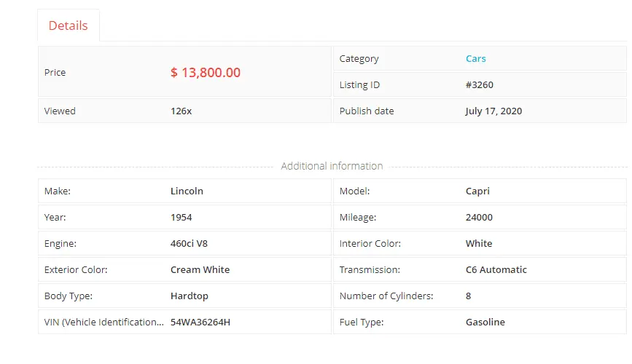Click the $ 13,800.00 price value
The height and width of the screenshot is (364, 632).
pyautogui.click(x=205, y=73)
